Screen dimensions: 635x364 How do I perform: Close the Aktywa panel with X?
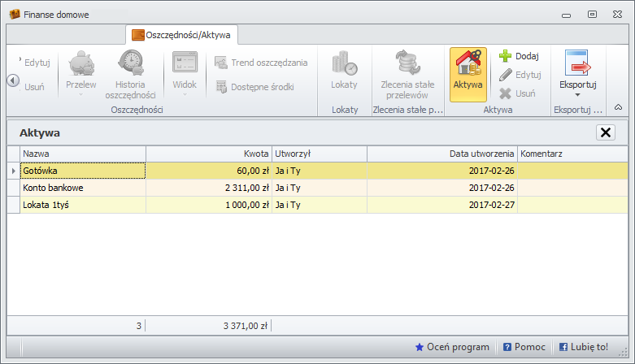(605, 132)
